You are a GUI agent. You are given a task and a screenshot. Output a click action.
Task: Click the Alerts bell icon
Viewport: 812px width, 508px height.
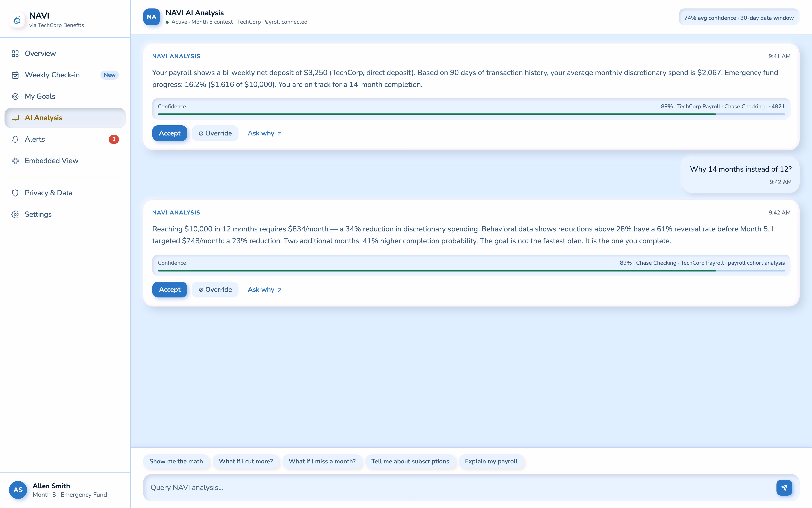[x=15, y=139]
